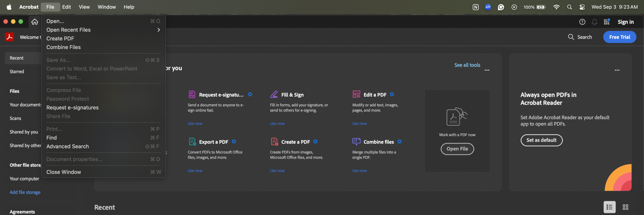Click the Home icon in the tab bar

35,22
